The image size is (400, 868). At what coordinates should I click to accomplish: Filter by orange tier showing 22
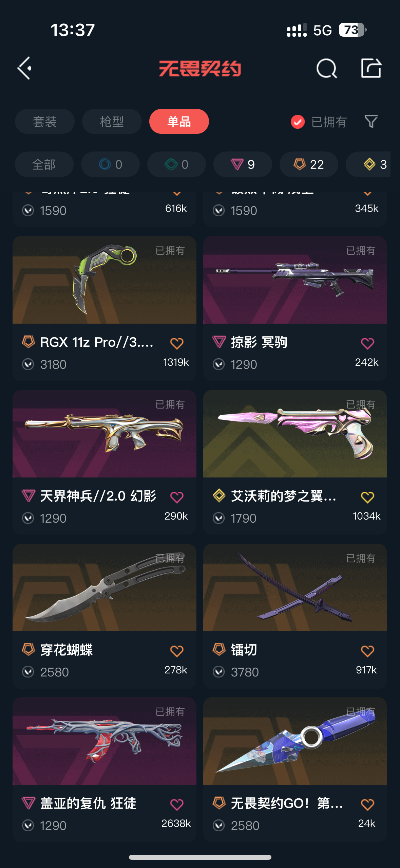click(x=309, y=164)
